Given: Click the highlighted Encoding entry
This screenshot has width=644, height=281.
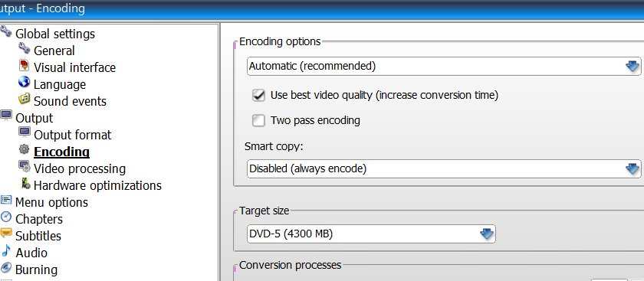Looking at the screenshot, I should (x=61, y=152).
